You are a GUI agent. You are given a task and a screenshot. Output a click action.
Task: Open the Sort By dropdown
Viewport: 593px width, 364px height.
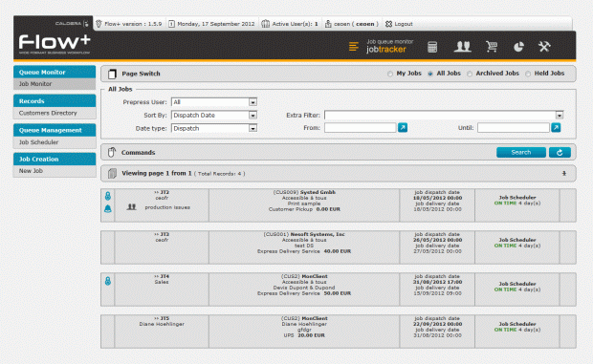tap(214, 116)
